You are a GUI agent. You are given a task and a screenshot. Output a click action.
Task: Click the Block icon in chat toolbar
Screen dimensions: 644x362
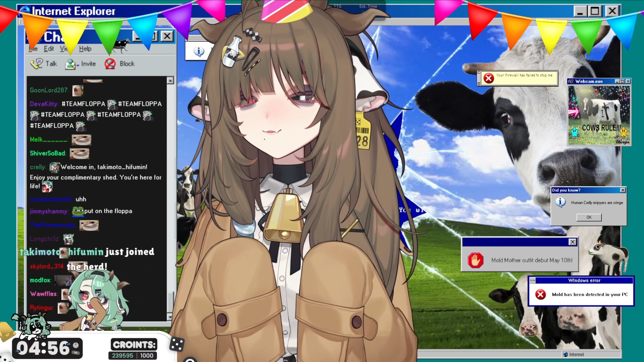pos(110,64)
